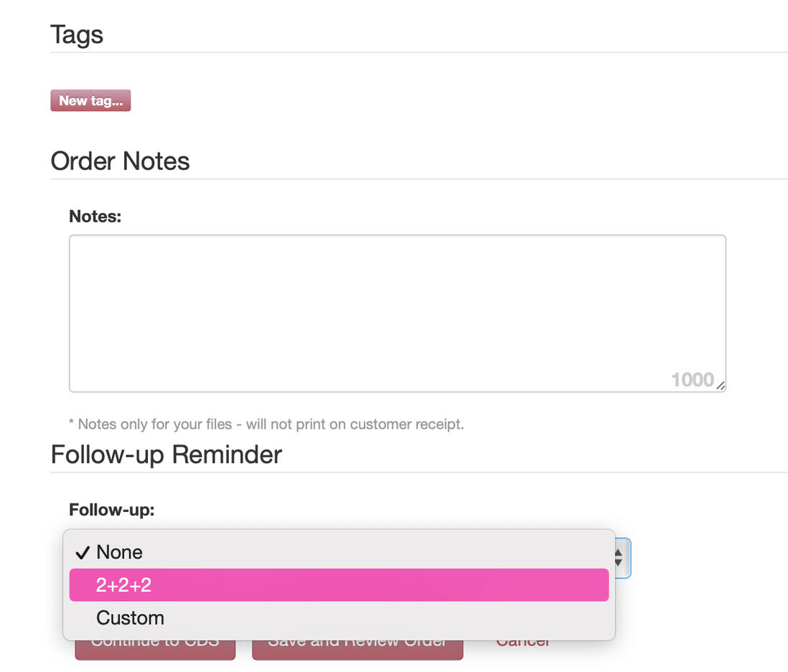788x672 pixels.
Task: Click the Follow-up Reminder heading
Action: [x=166, y=455]
